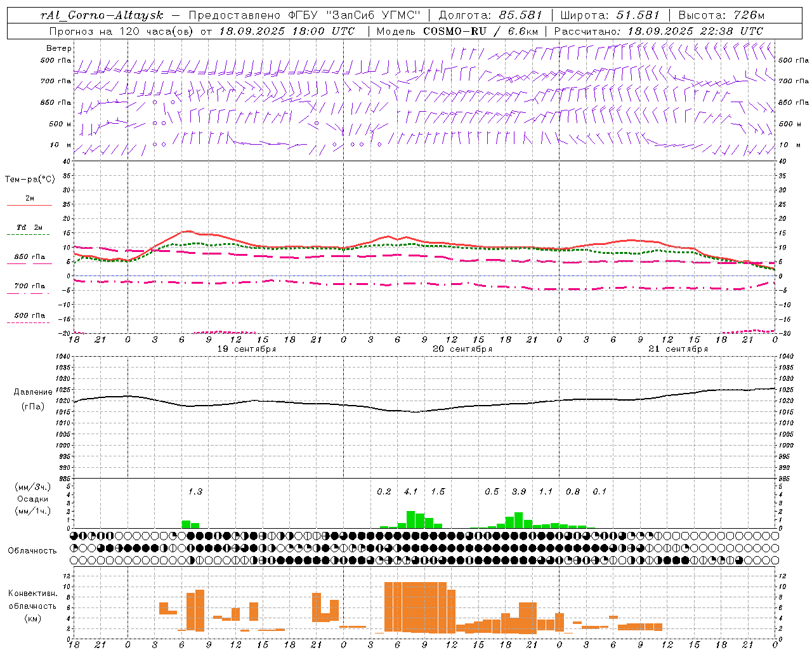The width and height of the screenshot is (812, 650).
Task: Click the Давление pressure panel label
Action: pyautogui.click(x=33, y=392)
